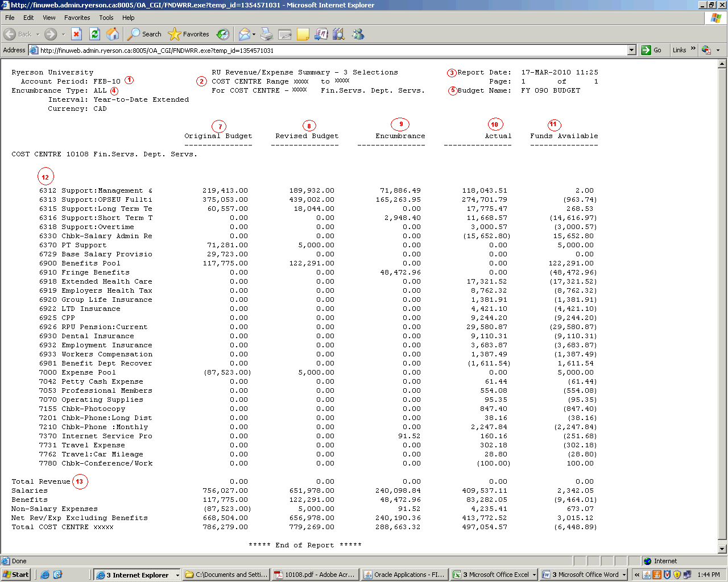Expand the Back button history arrow
Image resolution: width=728 pixels, height=582 pixels.
[38, 34]
